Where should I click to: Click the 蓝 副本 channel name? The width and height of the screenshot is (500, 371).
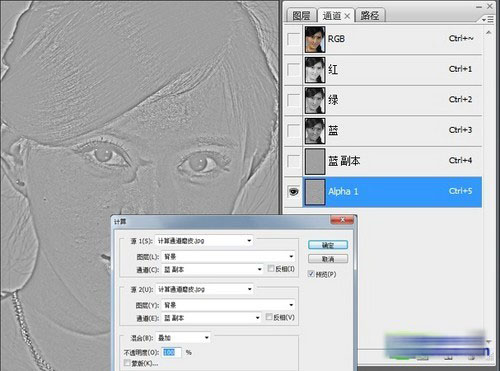tap(344, 161)
